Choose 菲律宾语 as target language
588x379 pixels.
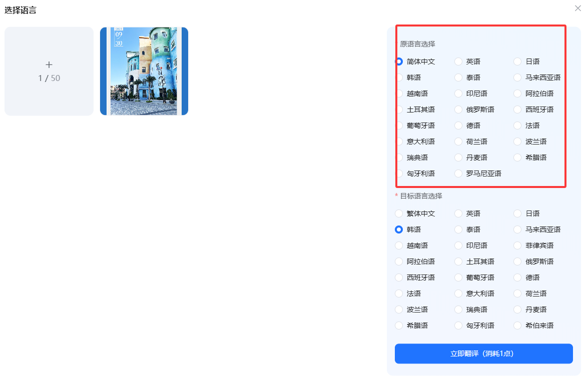pos(517,245)
